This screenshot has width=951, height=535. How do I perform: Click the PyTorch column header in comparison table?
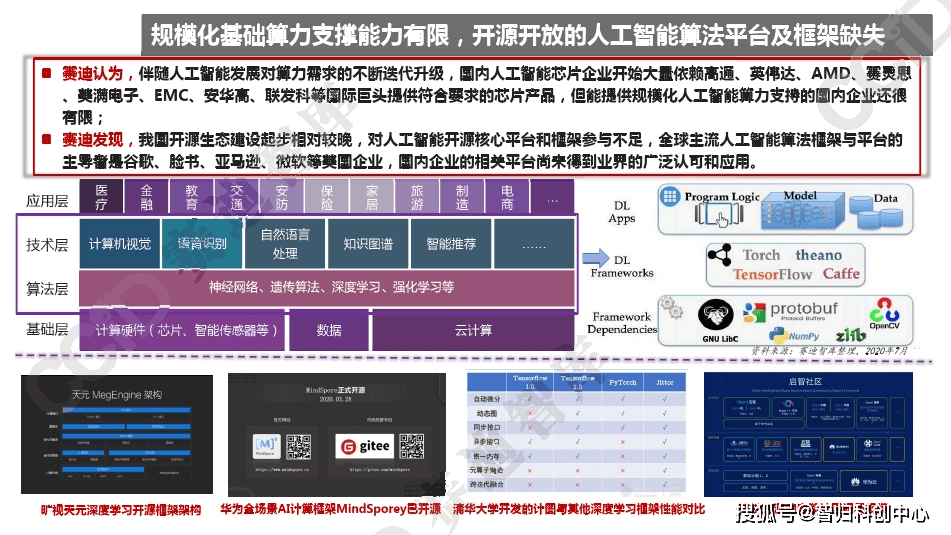(x=622, y=382)
